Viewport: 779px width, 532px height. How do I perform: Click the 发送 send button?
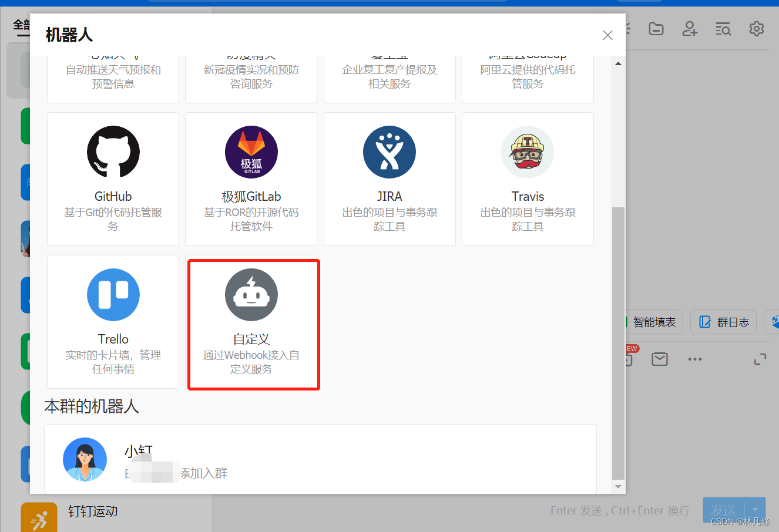click(724, 510)
